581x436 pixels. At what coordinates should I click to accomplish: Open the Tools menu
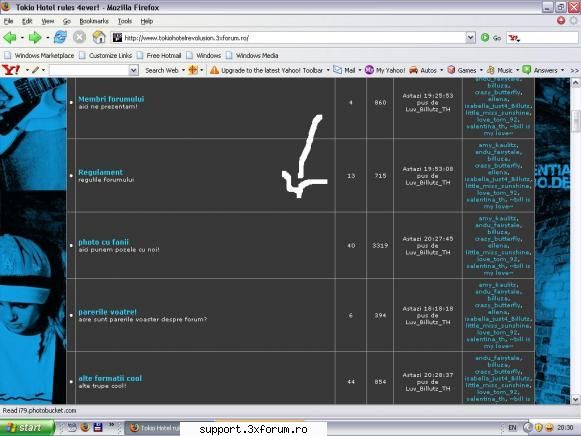(125, 21)
